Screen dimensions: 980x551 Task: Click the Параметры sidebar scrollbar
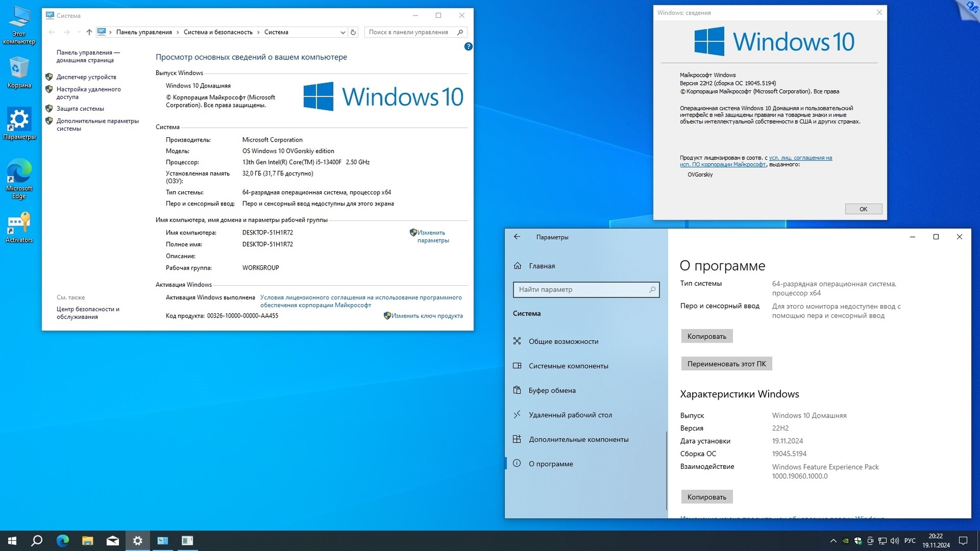click(x=666, y=470)
